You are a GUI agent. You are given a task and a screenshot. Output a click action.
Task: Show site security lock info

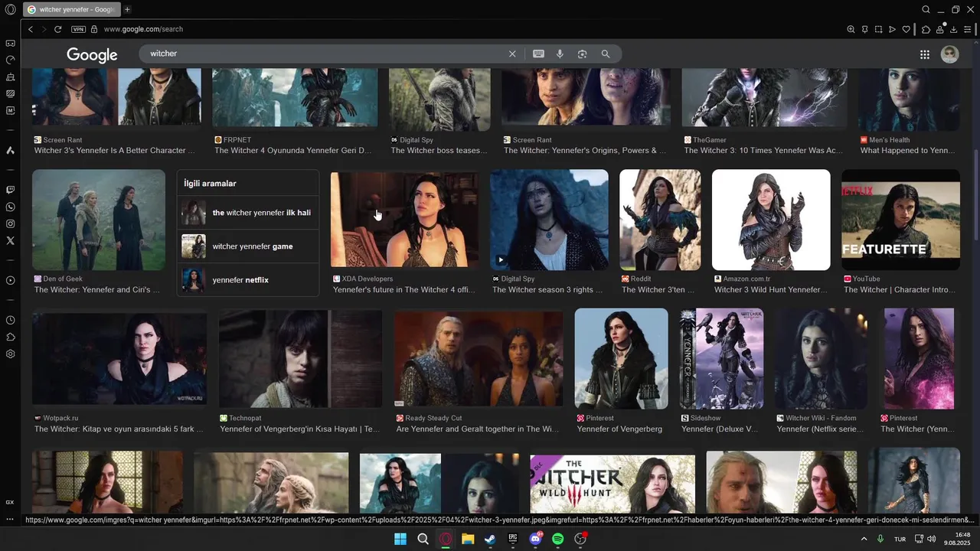[94, 29]
